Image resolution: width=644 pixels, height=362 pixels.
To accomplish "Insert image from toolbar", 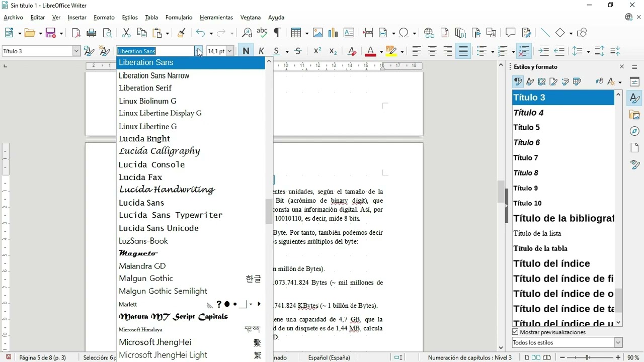I will 317,33.
